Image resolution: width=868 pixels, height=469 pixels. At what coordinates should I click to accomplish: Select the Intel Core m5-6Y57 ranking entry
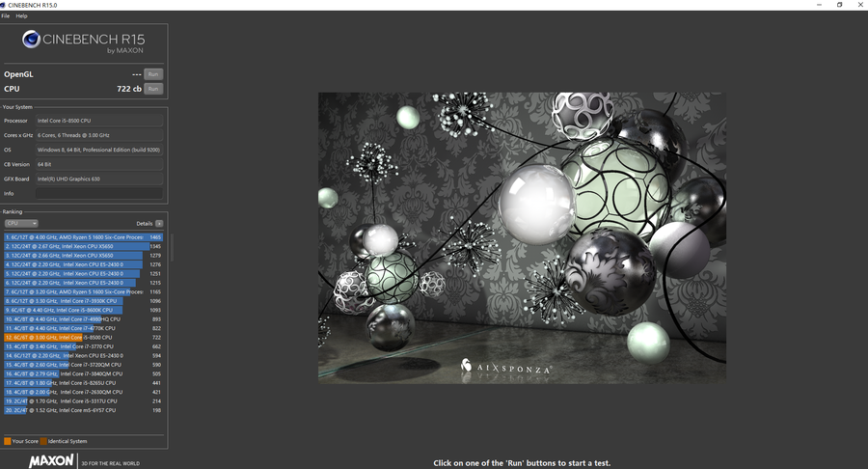[77, 410]
